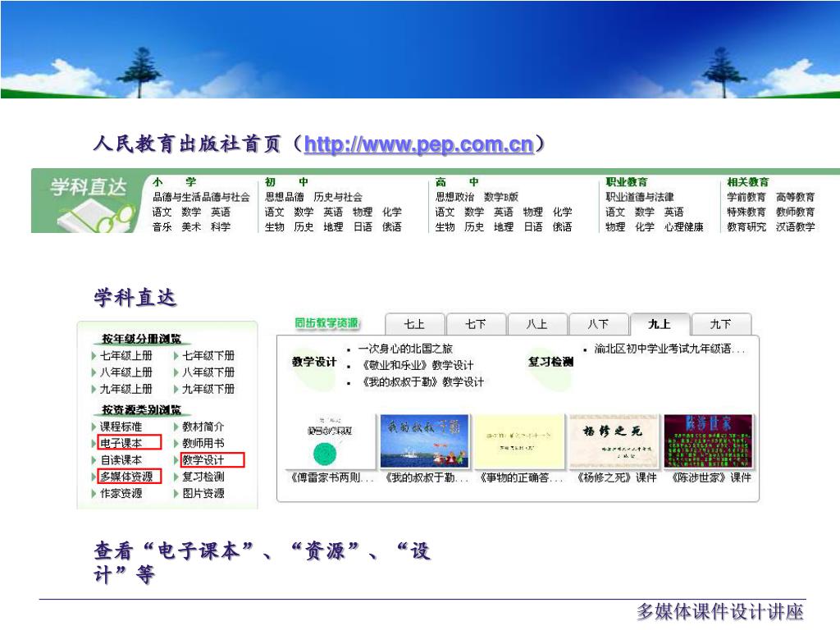Image resolution: width=840 pixels, height=630 pixels.
Task: Open the 作家资源 category
Action: click(121, 493)
